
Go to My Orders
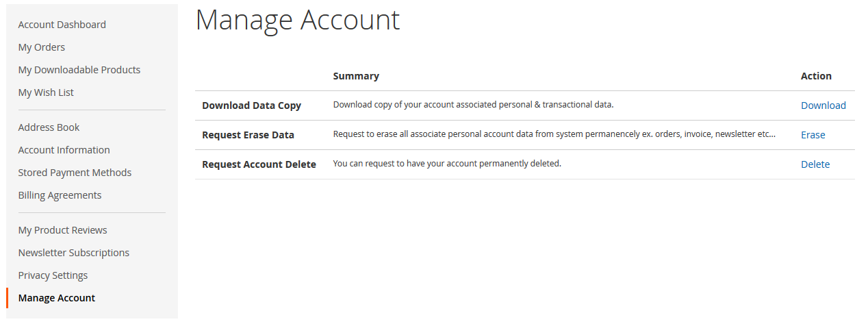(x=41, y=47)
